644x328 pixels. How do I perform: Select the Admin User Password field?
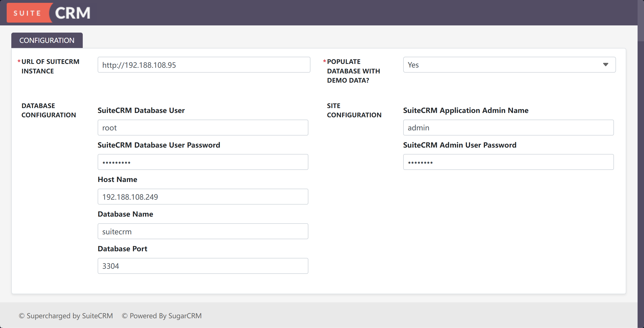508,162
